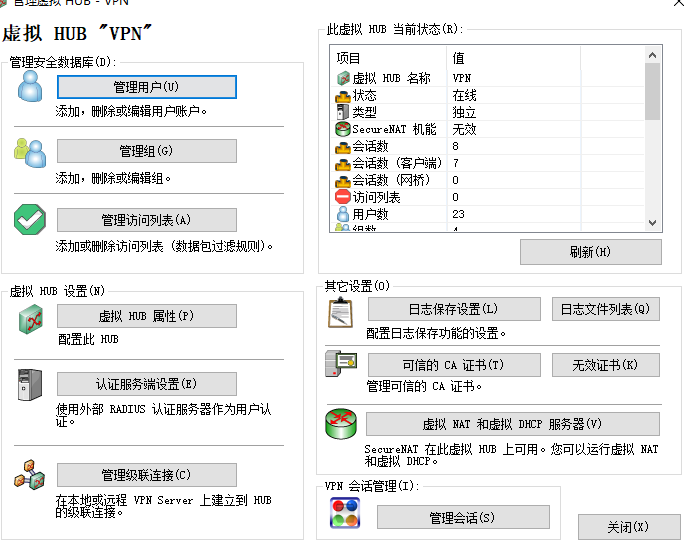
Task: Select the 类型 row label
Action: tap(364, 112)
